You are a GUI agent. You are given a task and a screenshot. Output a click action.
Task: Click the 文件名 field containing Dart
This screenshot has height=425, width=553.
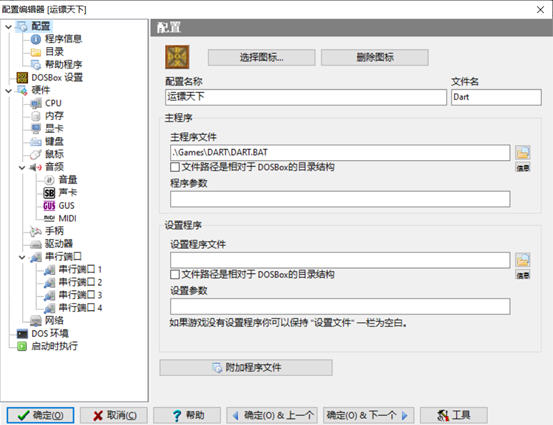coord(496,97)
